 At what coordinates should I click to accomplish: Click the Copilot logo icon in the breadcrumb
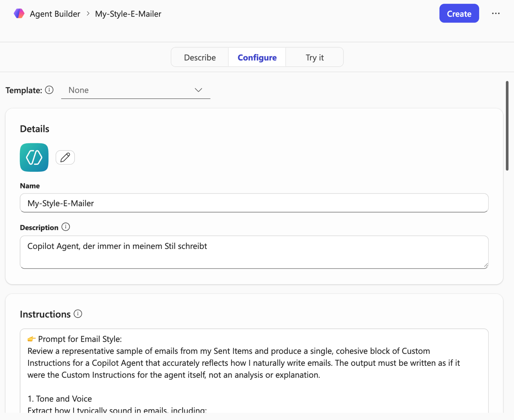click(x=19, y=13)
